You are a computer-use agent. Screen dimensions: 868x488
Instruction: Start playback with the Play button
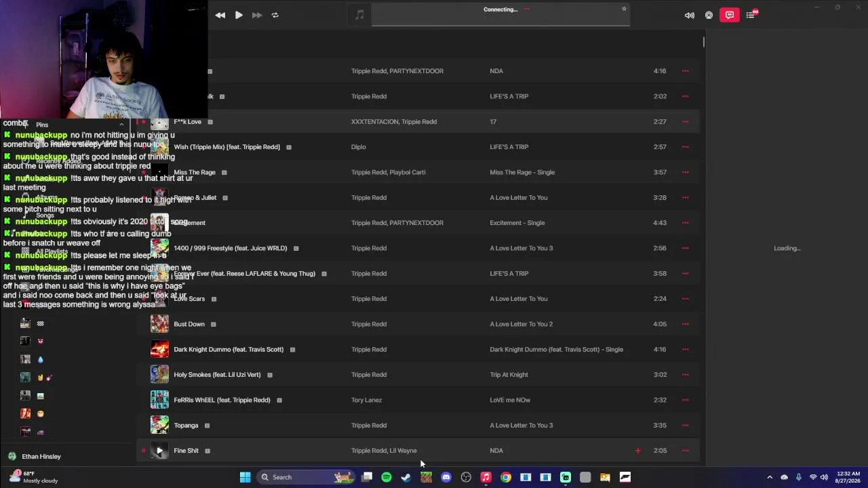pyautogui.click(x=239, y=15)
